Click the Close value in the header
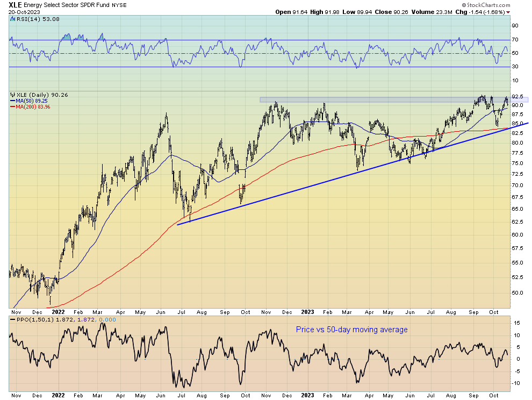532x400 pixels. click(x=401, y=12)
